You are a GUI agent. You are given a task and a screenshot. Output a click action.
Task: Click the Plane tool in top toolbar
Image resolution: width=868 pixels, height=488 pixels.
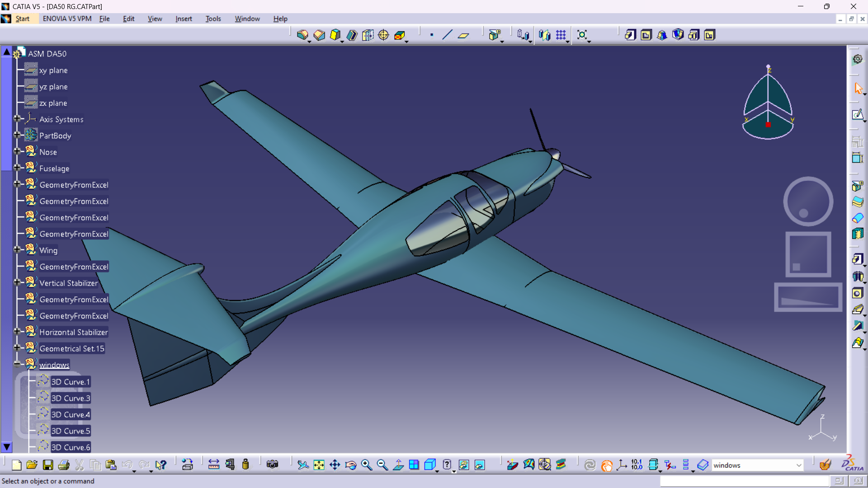(x=463, y=35)
